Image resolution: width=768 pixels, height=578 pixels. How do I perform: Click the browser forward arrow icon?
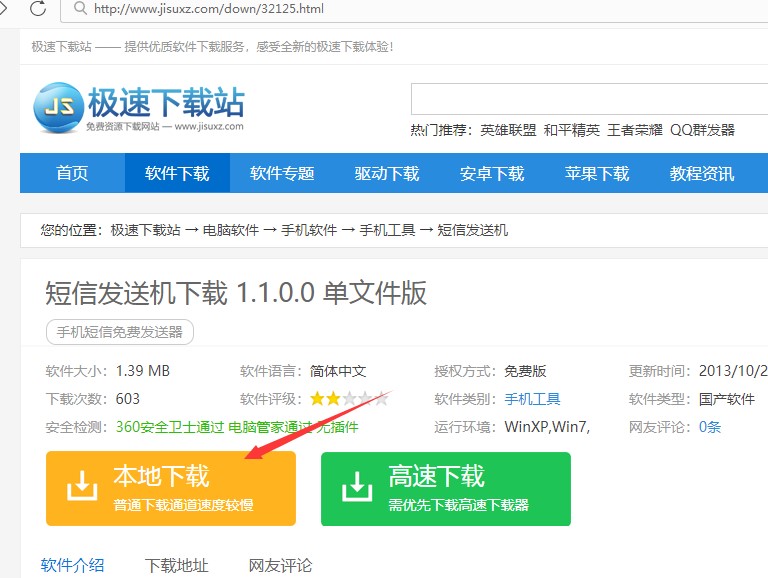coord(3,8)
